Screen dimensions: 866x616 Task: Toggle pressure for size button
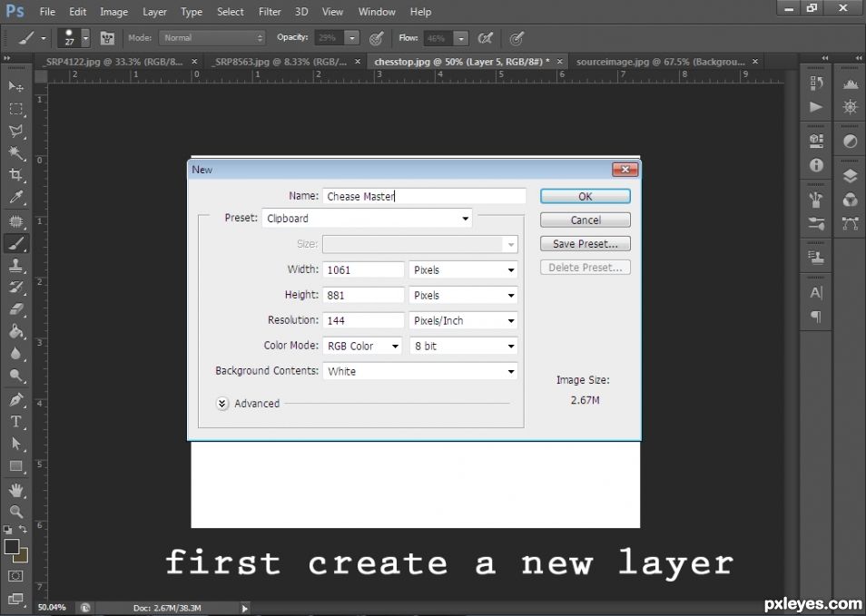pos(517,38)
